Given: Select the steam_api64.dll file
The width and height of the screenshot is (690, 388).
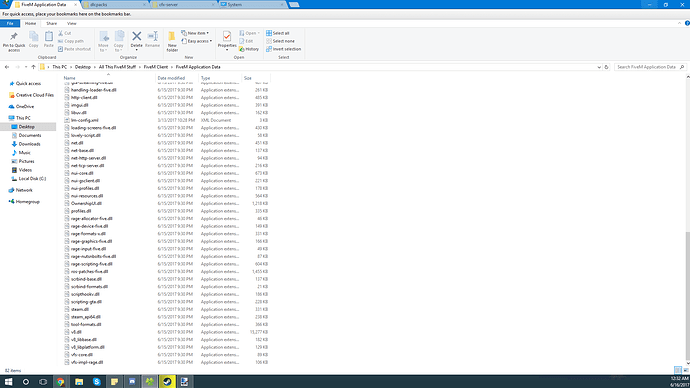Looking at the screenshot, I should (x=86, y=317).
